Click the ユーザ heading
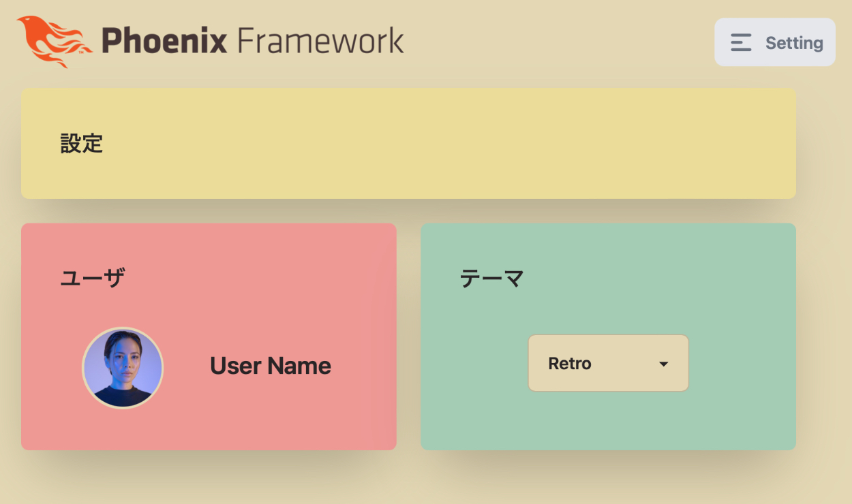 93,278
